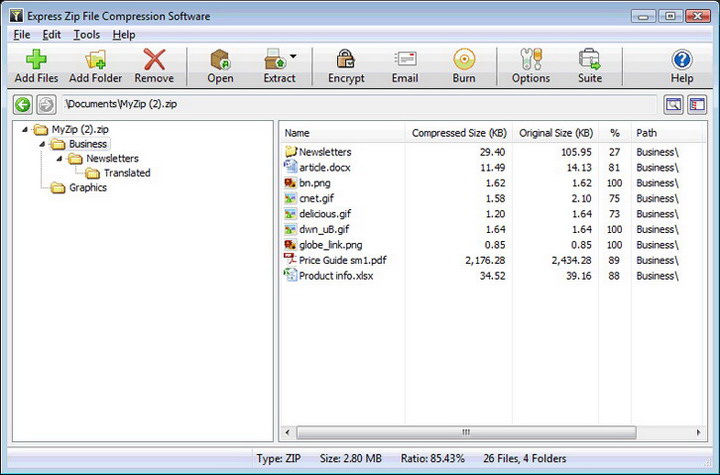Click the Add Files green plus icon

(36, 59)
